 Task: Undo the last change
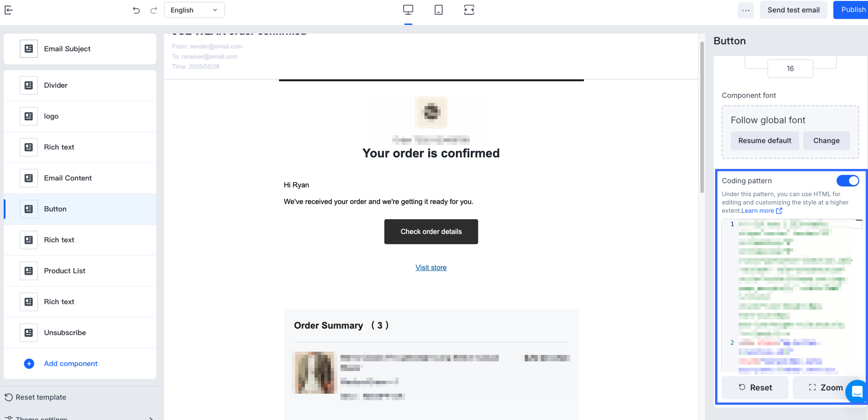136,10
